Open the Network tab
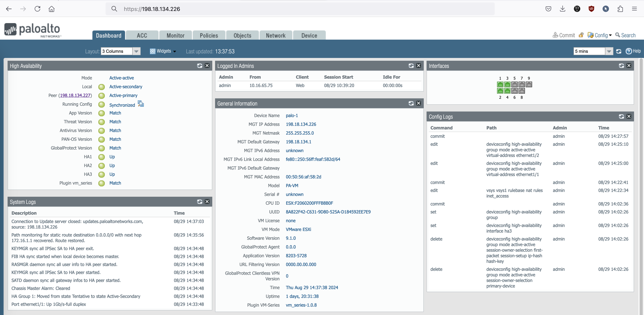This screenshot has width=644, height=315. coord(275,35)
